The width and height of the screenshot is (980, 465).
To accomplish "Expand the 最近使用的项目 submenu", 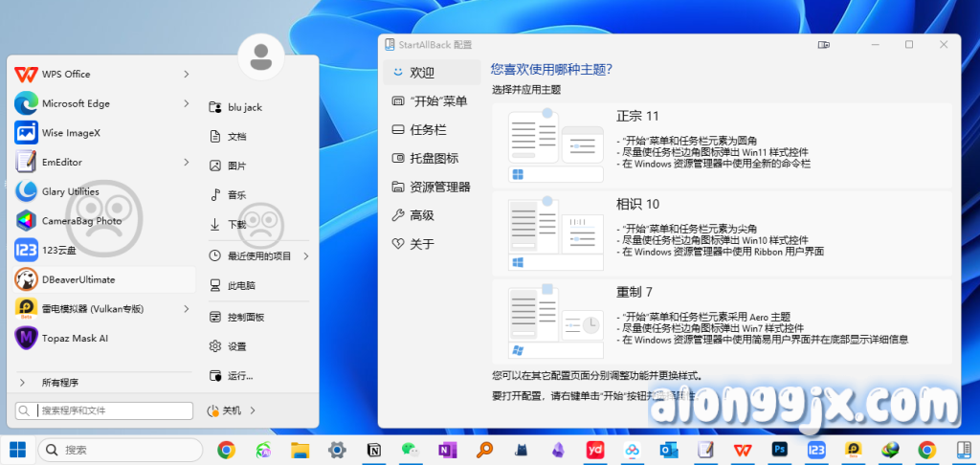I will [306, 256].
